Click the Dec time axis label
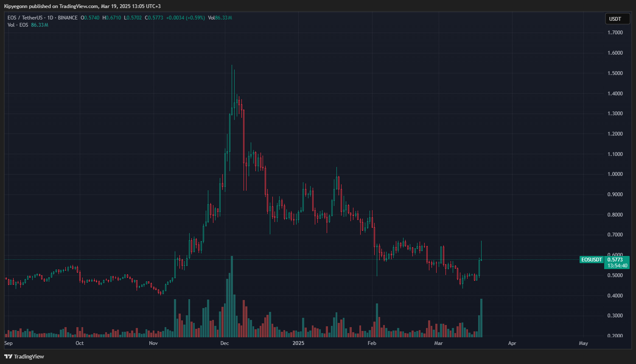Screen dimensions: 636x364 [225, 343]
